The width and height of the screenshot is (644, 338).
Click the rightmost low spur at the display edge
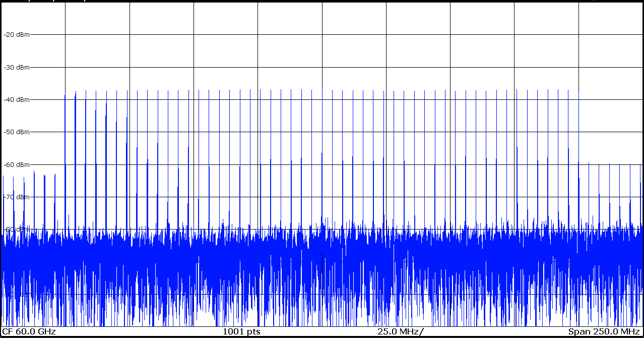coord(640,165)
